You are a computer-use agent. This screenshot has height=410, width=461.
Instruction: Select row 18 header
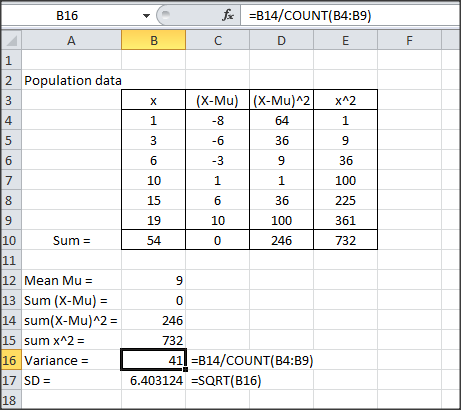coord(11,400)
